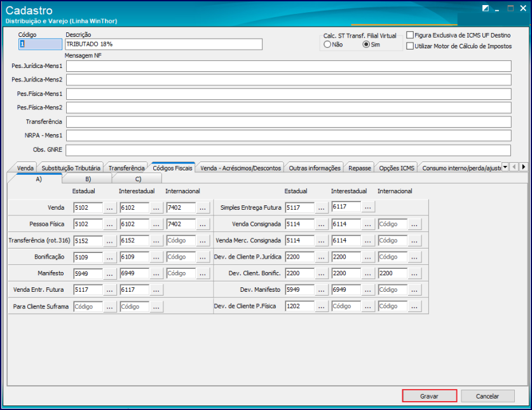Open lookup for Bonificação Estadual code 5109
The image size is (532, 410).
pos(109,257)
